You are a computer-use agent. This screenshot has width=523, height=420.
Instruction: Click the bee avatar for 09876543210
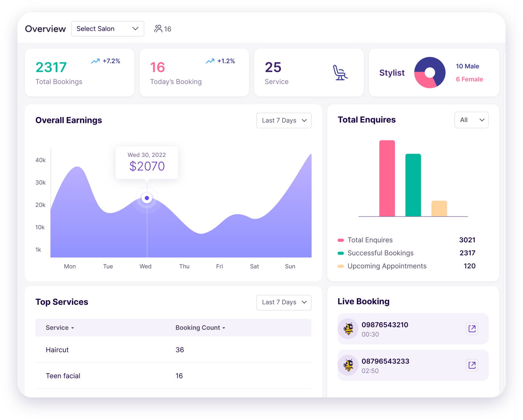point(348,329)
